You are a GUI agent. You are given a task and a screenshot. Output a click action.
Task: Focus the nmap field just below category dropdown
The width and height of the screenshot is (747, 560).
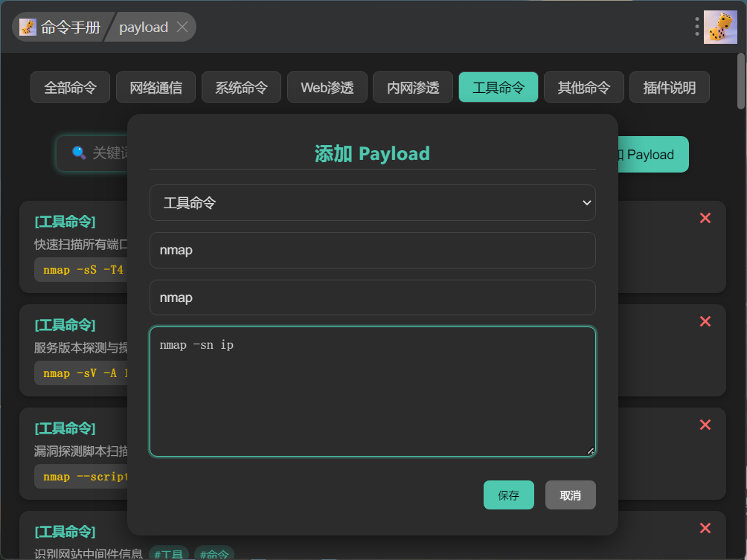pos(373,250)
